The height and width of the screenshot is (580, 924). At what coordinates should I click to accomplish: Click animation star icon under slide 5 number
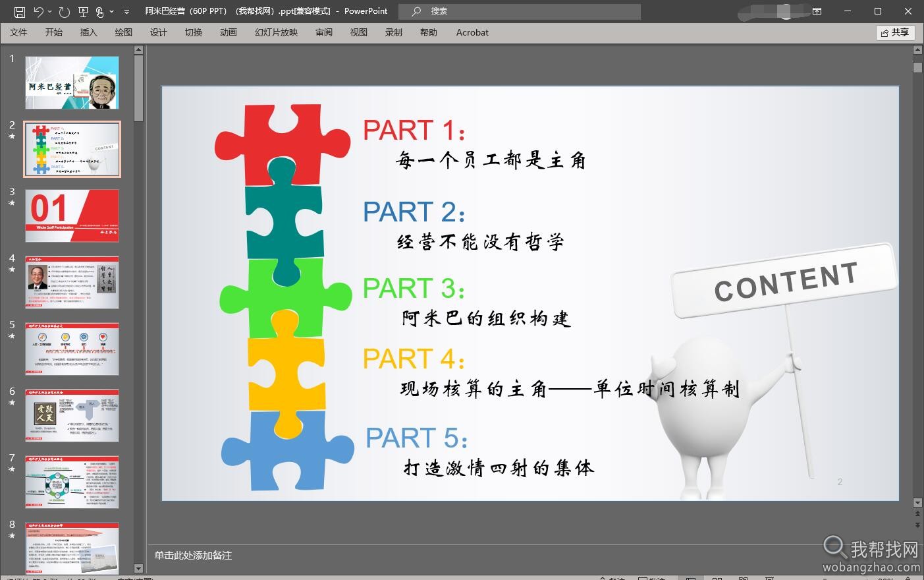click(12, 336)
